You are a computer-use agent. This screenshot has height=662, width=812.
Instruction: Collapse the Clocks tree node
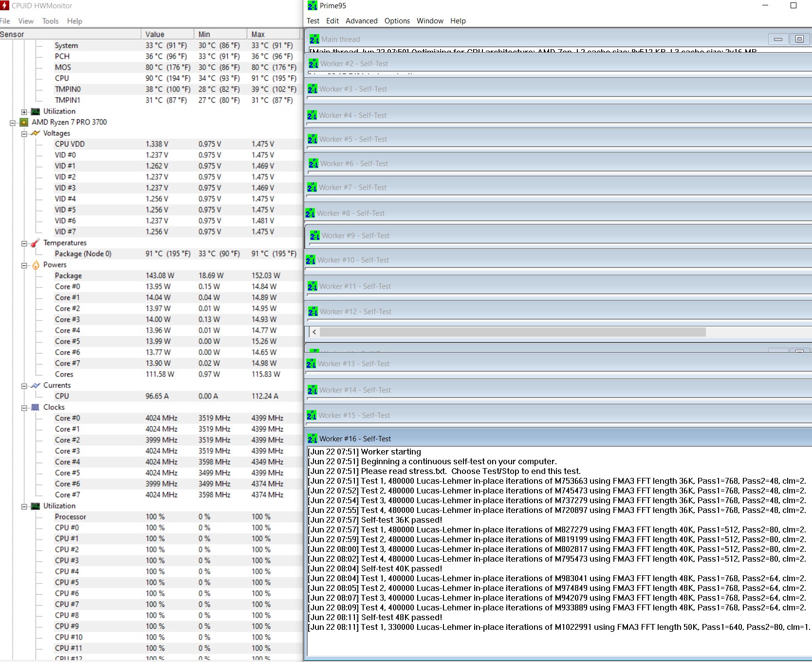[x=24, y=408]
